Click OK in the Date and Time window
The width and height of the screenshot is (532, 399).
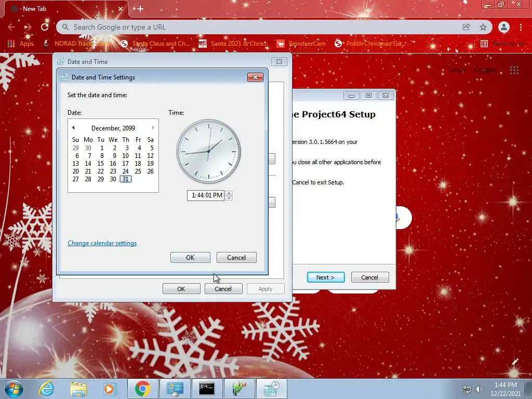pyautogui.click(x=181, y=289)
